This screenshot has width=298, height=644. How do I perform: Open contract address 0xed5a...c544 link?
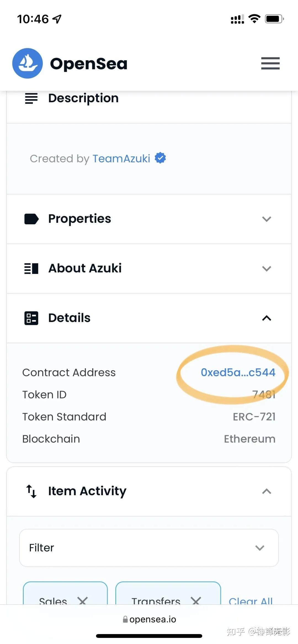coord(238,373)
